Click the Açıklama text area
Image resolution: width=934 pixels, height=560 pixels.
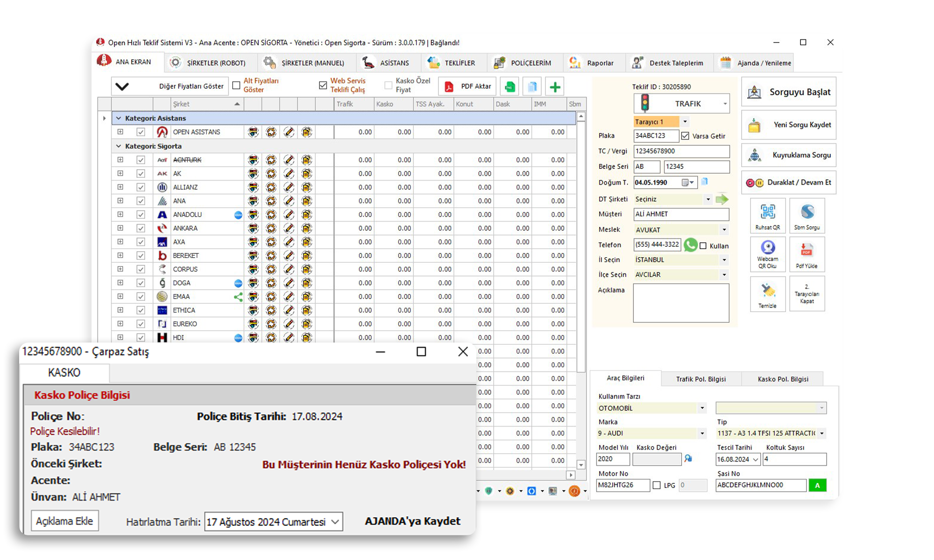coord(681,303)
